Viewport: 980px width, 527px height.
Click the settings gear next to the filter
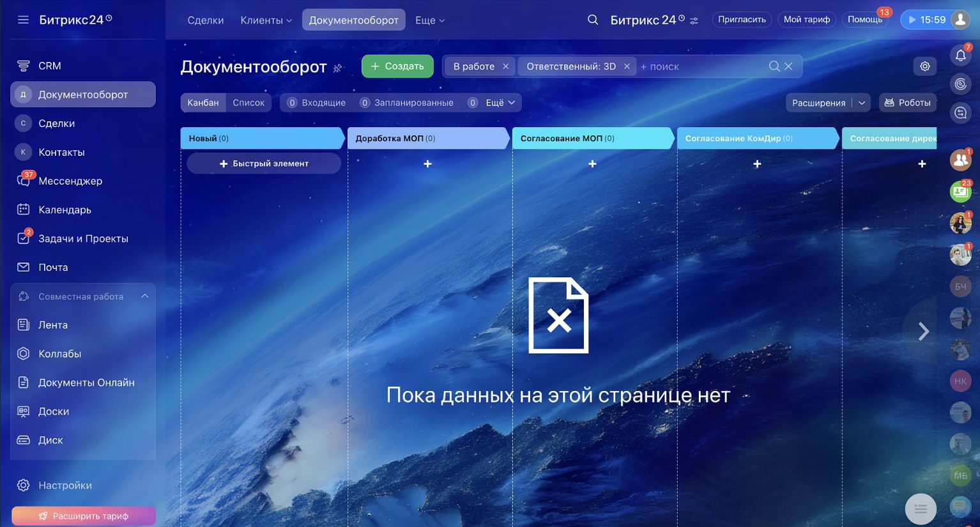[x=924, y=66]
